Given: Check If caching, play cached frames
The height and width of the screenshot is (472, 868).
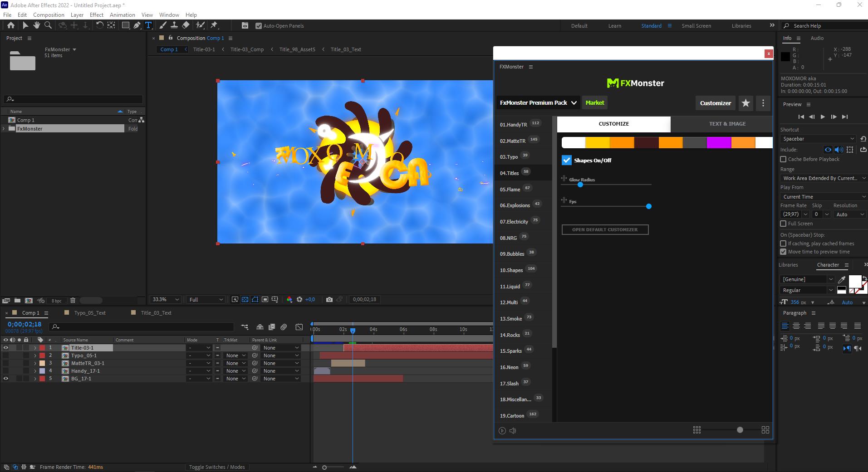Looking at the screenshot, I should pos(783,243).
